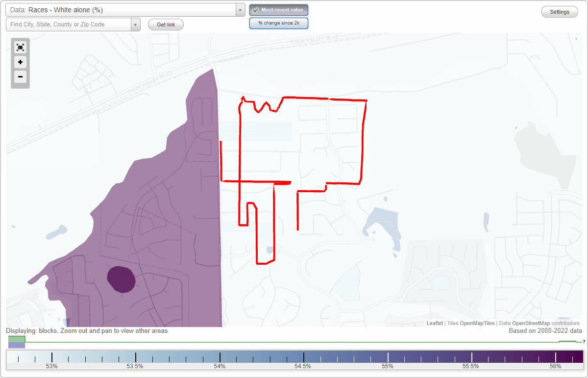Screen dimensions: 588x378
Task: Switch to % change since 2k
Action: pyautogui.click(x=279, y=23)
